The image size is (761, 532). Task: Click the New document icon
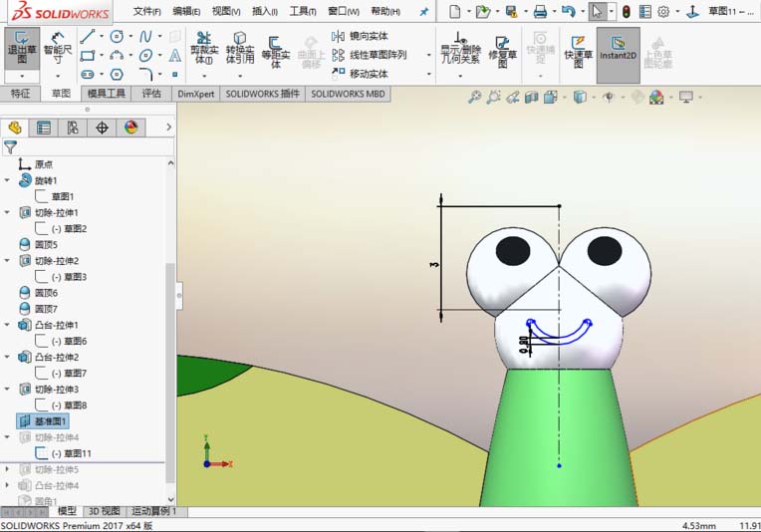point(454,11)
